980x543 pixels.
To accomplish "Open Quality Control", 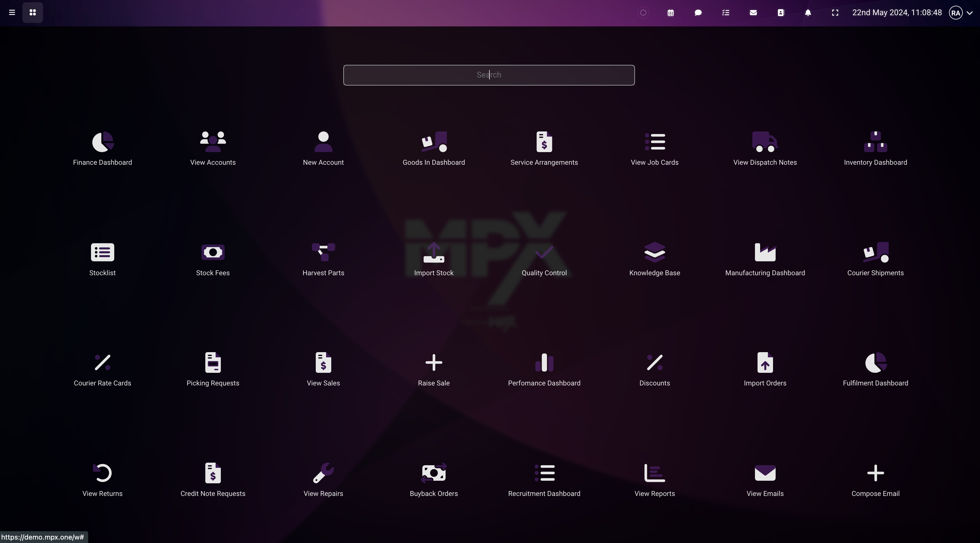I will coord(544,259).
